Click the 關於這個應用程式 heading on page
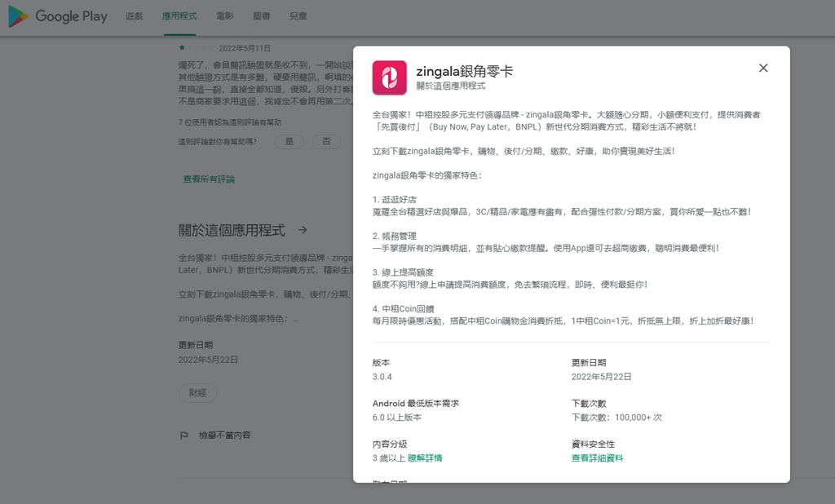Image resolution: width=835 pixels, height=504 pixels. 232,230
